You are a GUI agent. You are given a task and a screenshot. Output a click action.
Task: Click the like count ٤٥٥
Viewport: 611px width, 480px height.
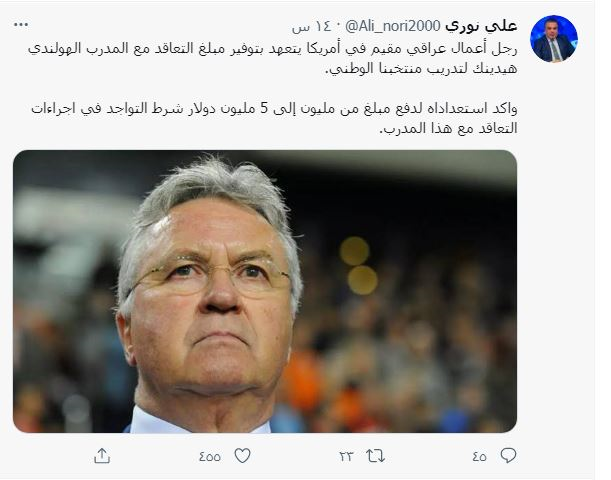click(210, 456)
